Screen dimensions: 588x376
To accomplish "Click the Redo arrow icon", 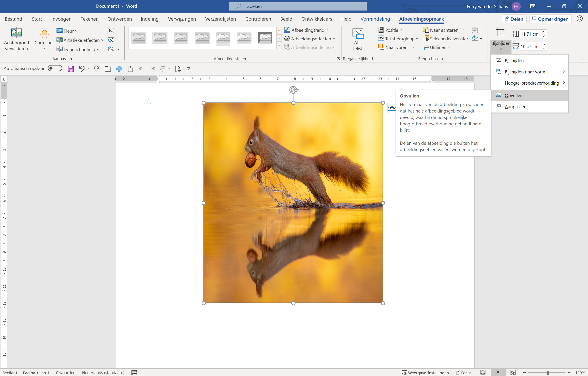I will pyautogui.click(x=97, y=69).
